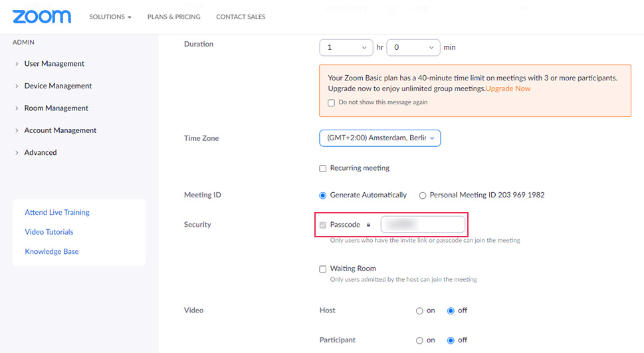Image resolution: width=644 pixels, height=353 pixels.
Task: Open the duration minutes dropdown
Action: click(413, 48)
